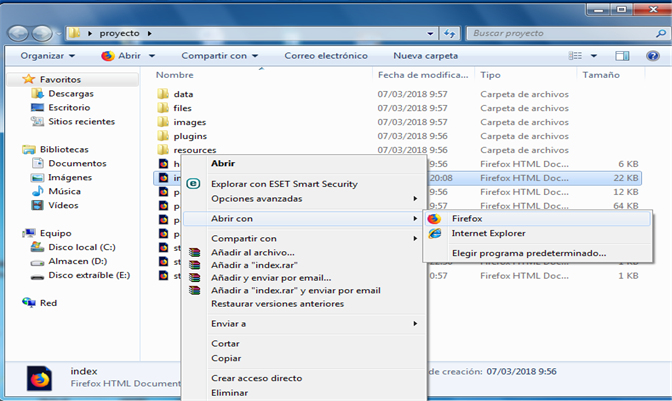Select Disco extraíble (E:) drive

click(x=91, y=274)
